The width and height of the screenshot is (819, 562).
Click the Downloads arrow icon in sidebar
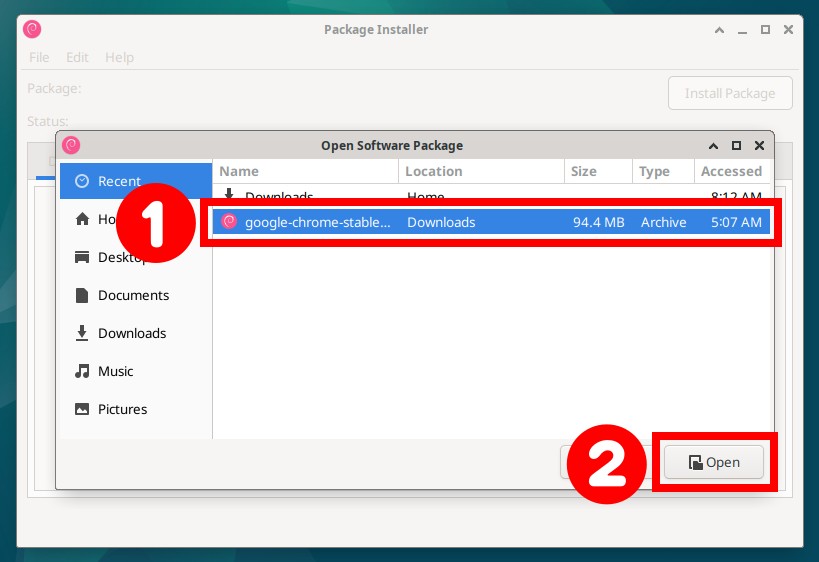point(82,333)
